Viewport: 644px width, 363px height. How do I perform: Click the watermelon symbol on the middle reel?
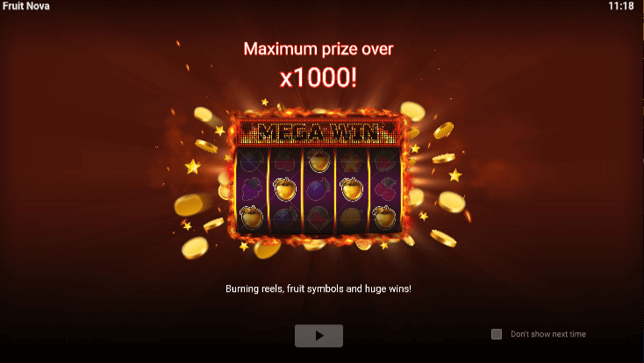[x=318, y=217]
